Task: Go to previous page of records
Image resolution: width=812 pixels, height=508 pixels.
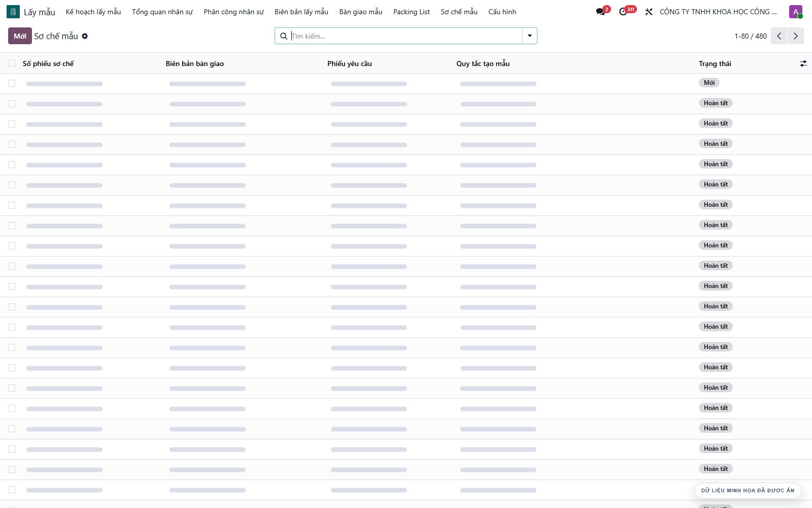Action: coord(779,36)
